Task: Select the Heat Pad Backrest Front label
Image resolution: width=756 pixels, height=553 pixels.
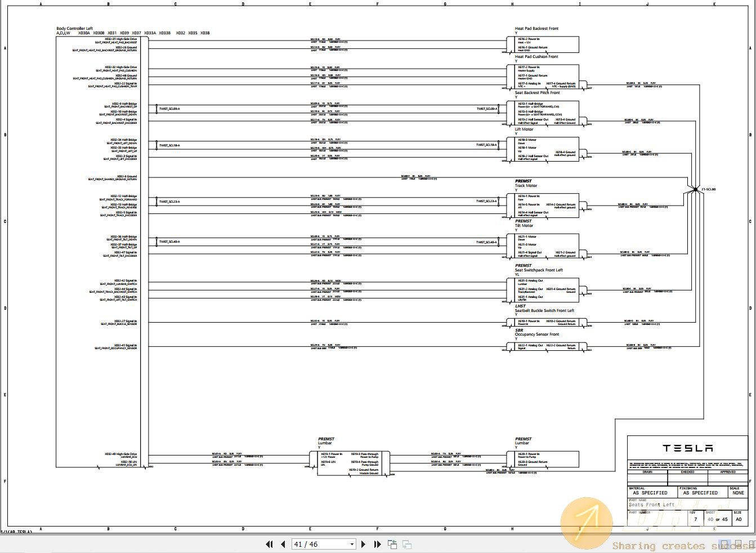Action: click(x=536, y=28)
